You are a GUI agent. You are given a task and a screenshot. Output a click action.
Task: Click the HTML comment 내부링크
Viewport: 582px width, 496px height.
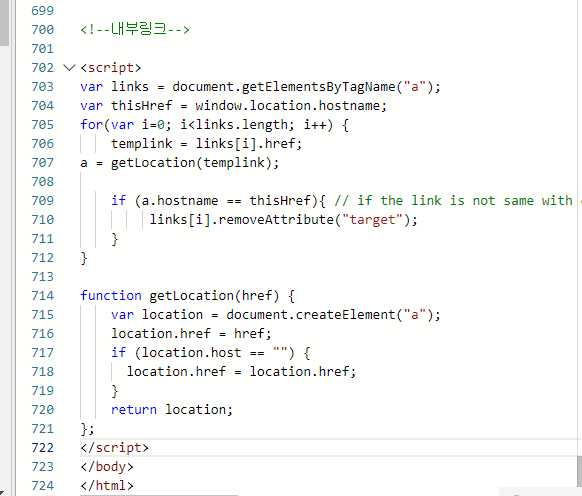(x=135, y=29)
